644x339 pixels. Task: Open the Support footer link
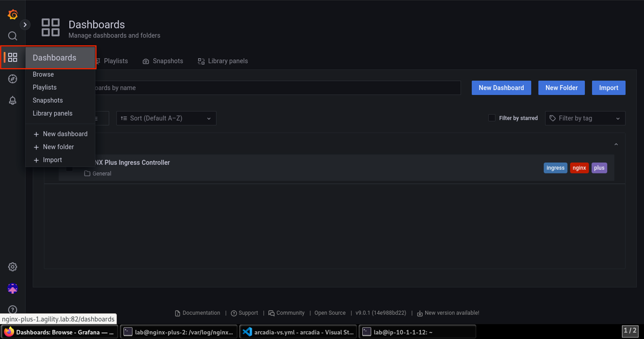(244, 313)
